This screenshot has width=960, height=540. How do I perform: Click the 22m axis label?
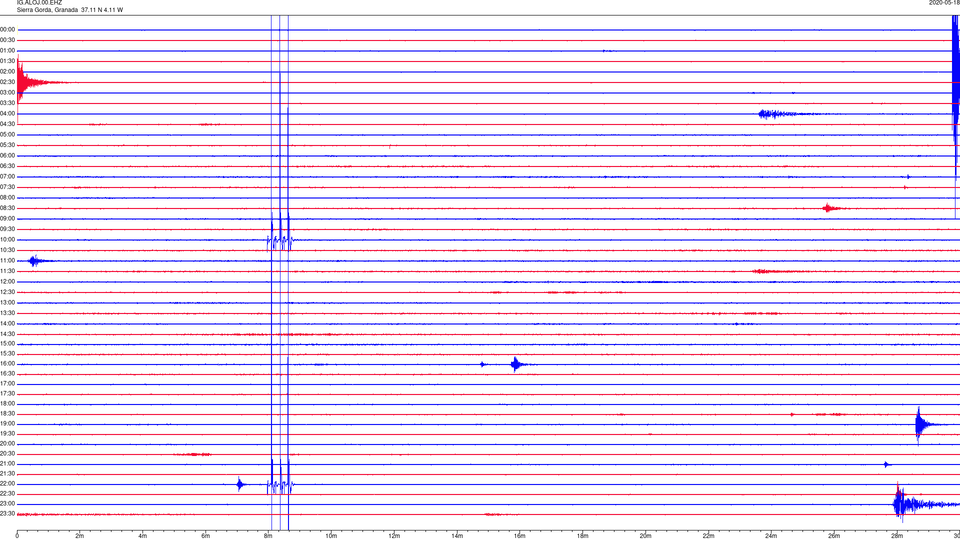708,536
